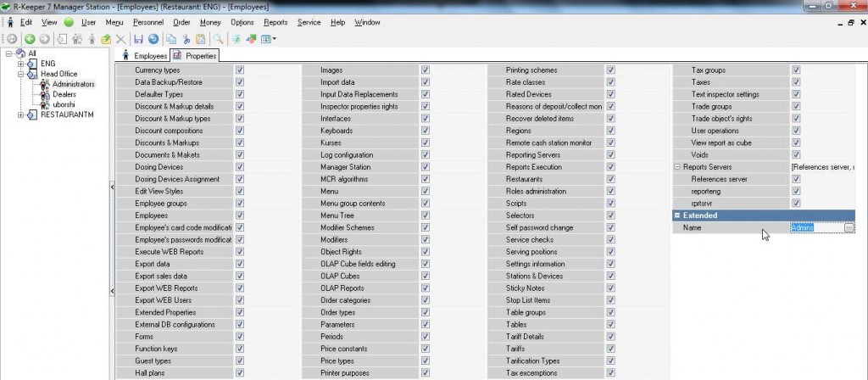Expand the ENG tree node
868x380 pixels.
pos(20,64)
